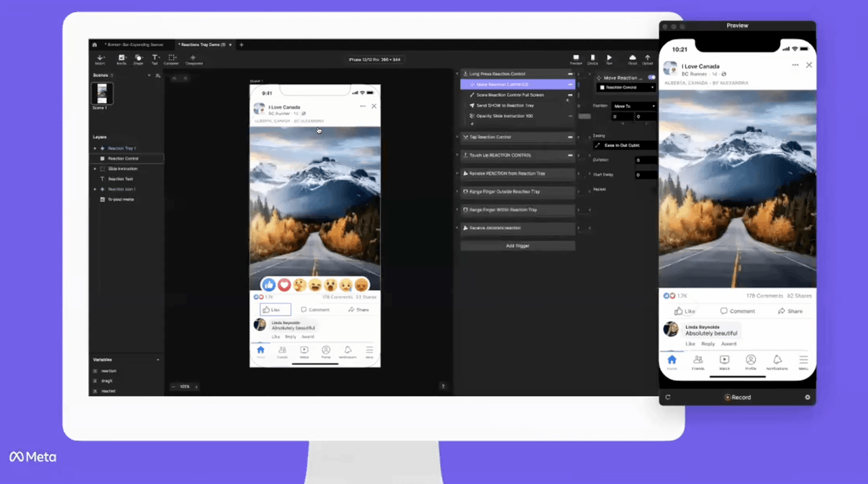The image size is (868, 484).
Task: Click the Add Trigger button
Action: point(518,246)
